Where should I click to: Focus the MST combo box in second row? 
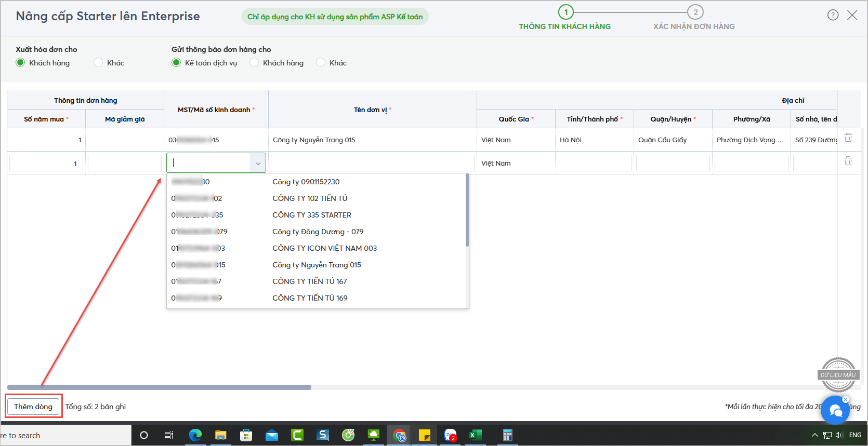click(216, 163)
